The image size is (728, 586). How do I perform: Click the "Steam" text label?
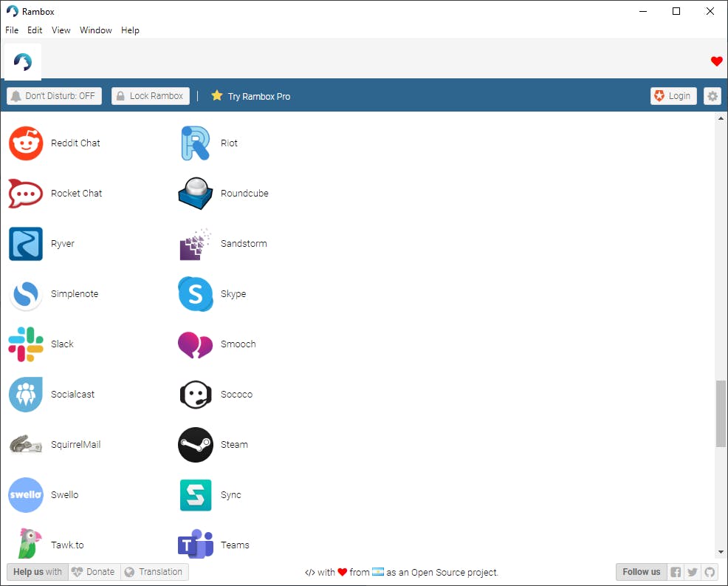click(234, 445)
